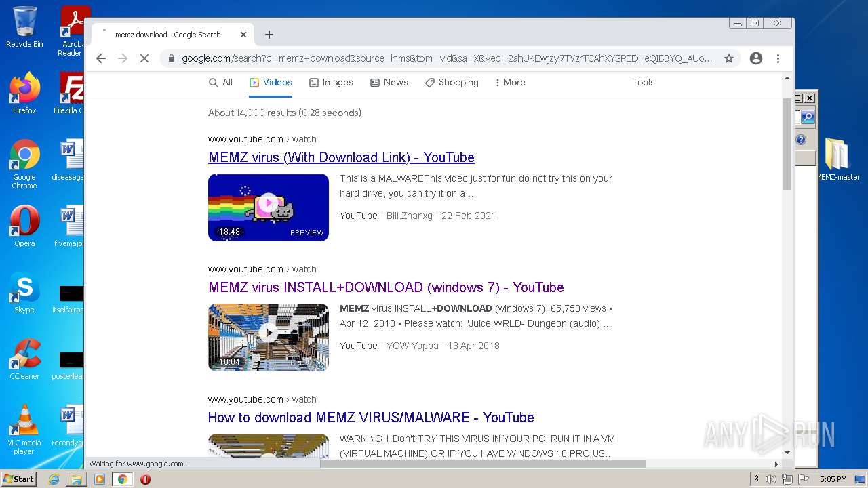Click the Opera icon in the taskbar
Image resolution: width=868 pixels, height=488 pixels.
click(145, 479)
